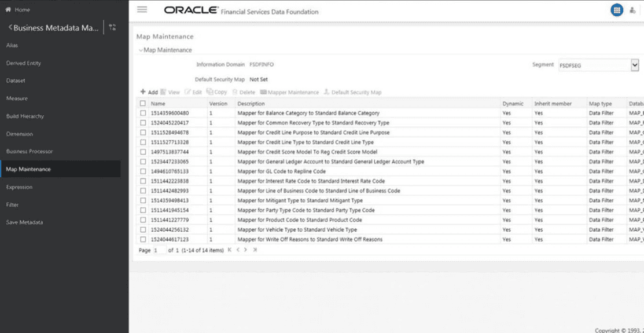This screenshot has width=644, height=333.
Task: Click 'Mapper for Mitigant Type to Standard Mitigant Type'
Action: point(300,200)
